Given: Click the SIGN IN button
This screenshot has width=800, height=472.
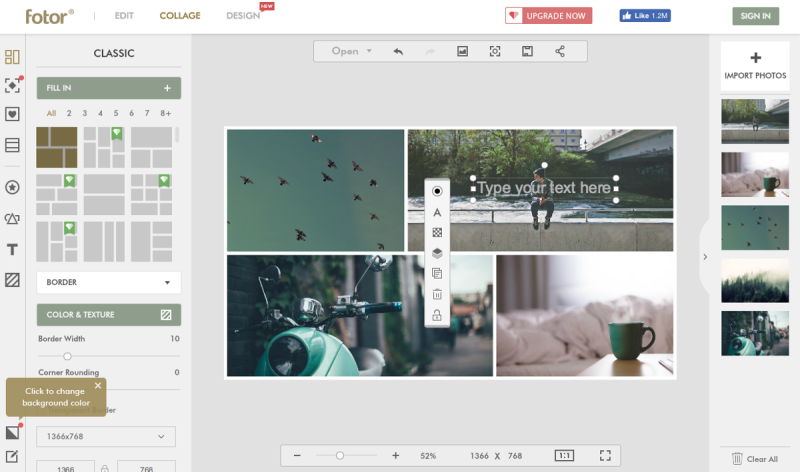Looking at the screenshot, I should (x=756, y=16).
